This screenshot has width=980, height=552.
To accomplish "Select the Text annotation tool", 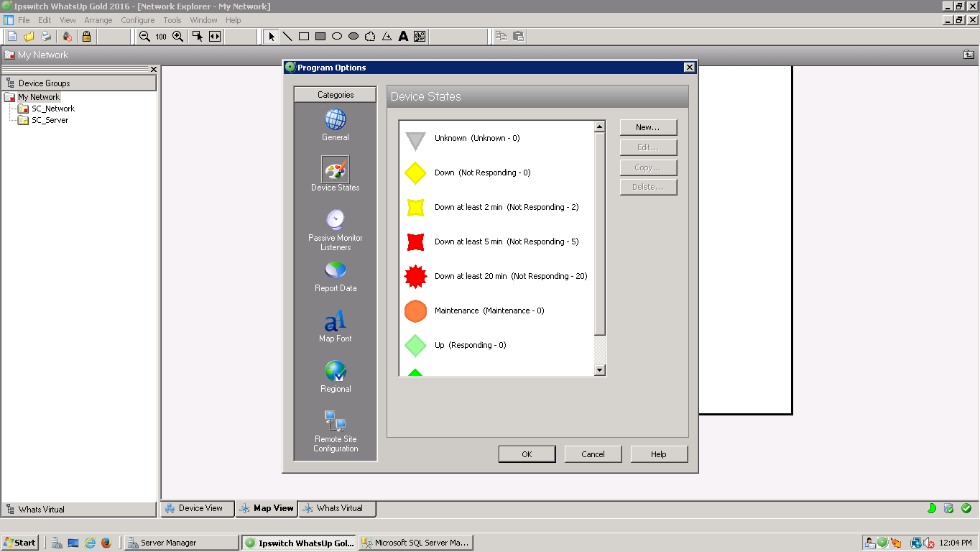I will 403,36.
